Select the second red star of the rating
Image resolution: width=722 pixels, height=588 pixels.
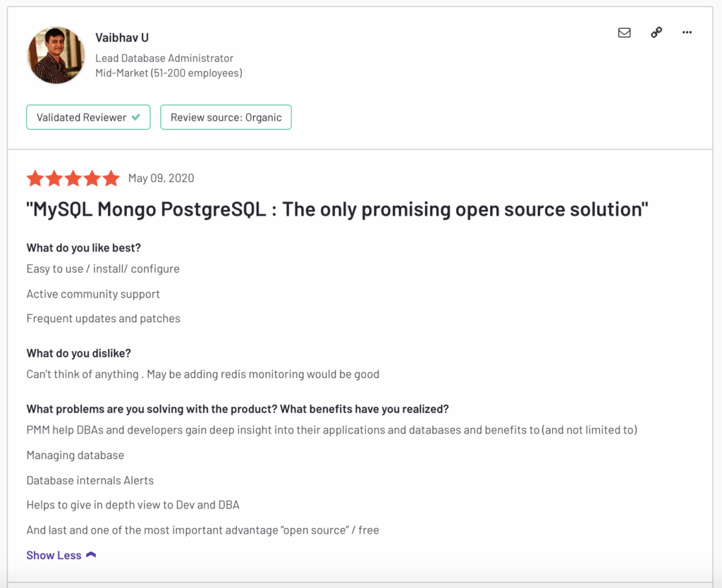coord(54,178)
